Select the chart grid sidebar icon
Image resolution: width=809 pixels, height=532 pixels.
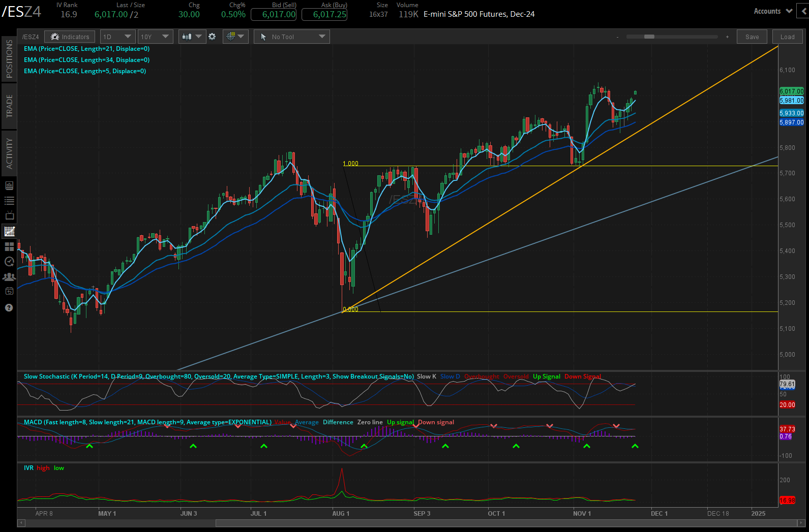[9, 231]
